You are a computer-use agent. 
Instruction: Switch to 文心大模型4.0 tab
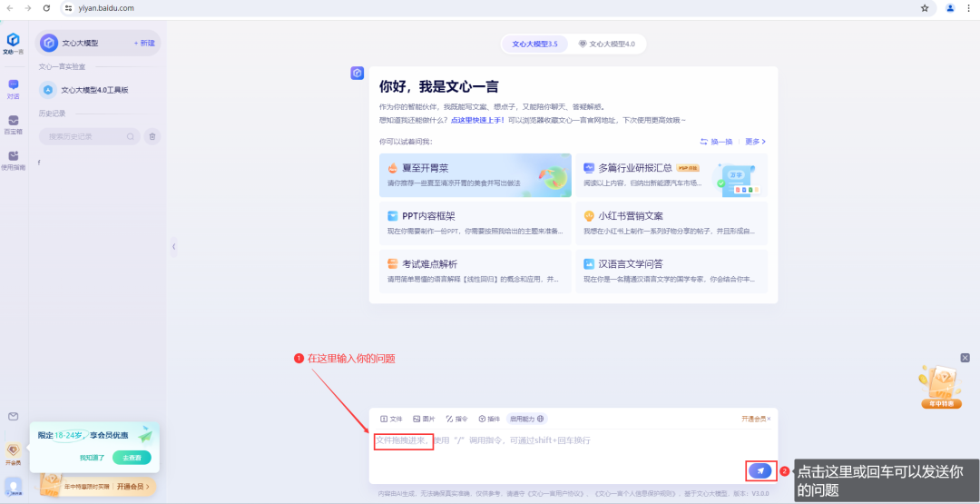(x=606, y=44)
